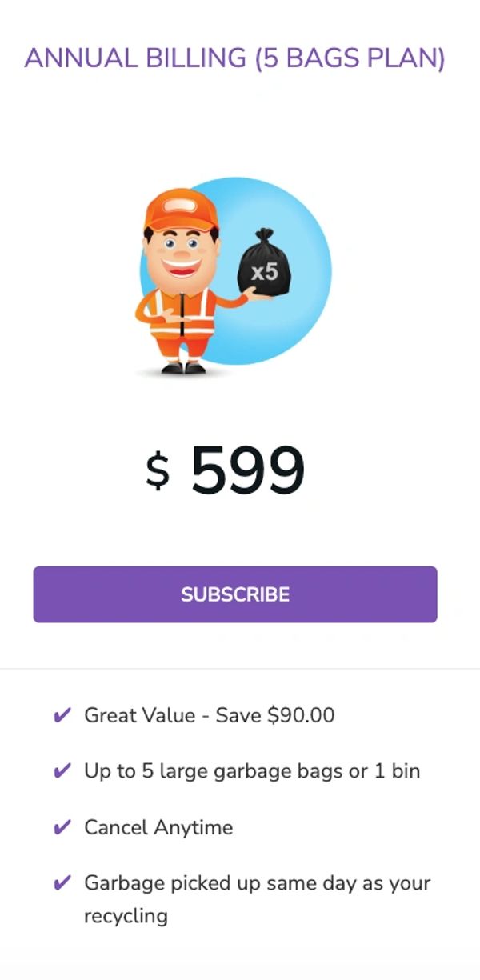Image resolution: width=480 pixels, height=980 pixels.
Task: Select the Great Value - Save $90.00 text
Action: [x=210, y=715]
